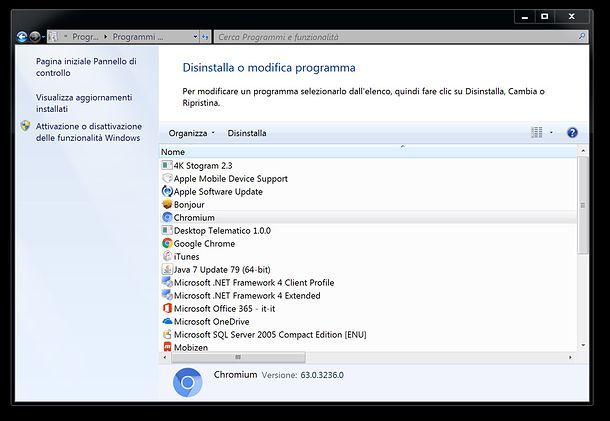Click the Programmi breadcrumb segment
Image resolution: width=610 pixels, height=421 pixels.
point(138,37)
